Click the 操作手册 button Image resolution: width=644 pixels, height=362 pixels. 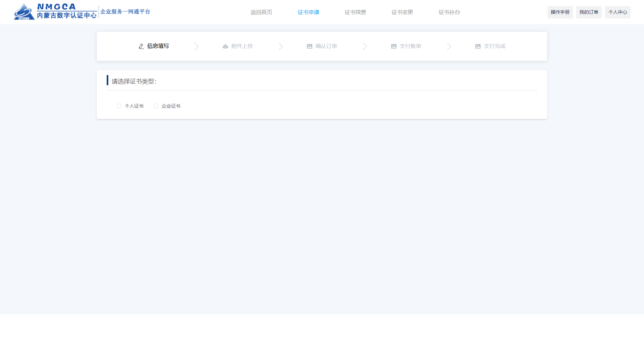point(560,12)
